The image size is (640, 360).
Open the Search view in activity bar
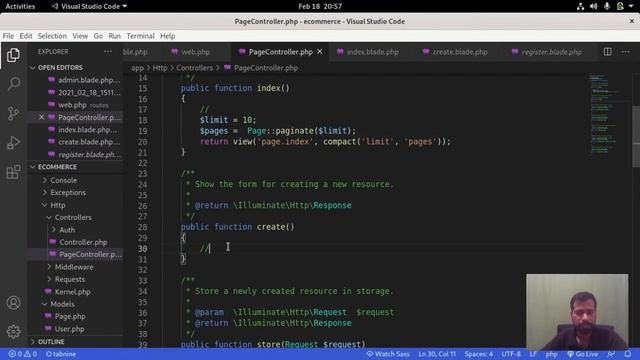click(x=13, y=84)
